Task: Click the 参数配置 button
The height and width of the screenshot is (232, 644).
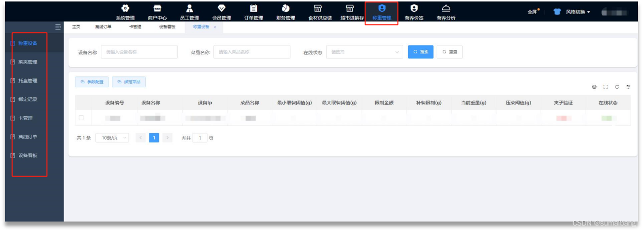Action: click(92, 82)
